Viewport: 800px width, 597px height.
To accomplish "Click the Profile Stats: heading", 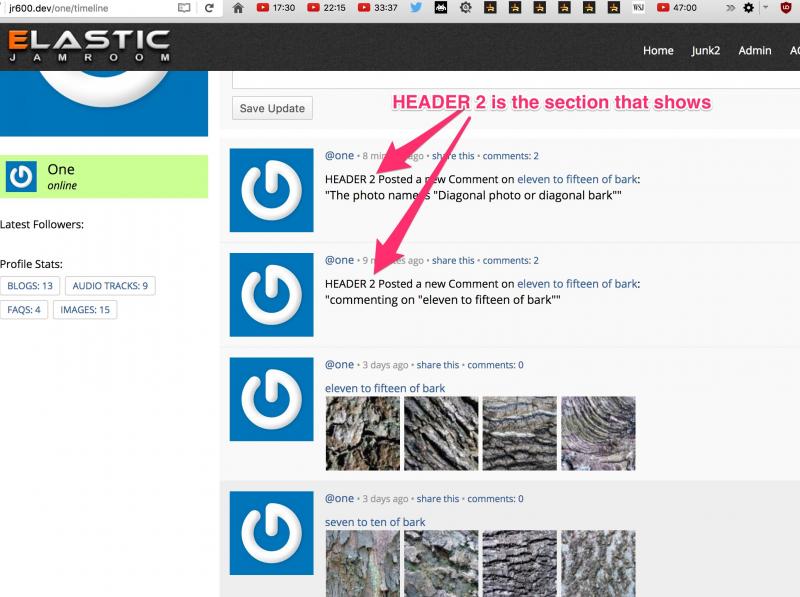I will [x=31, y=264].
